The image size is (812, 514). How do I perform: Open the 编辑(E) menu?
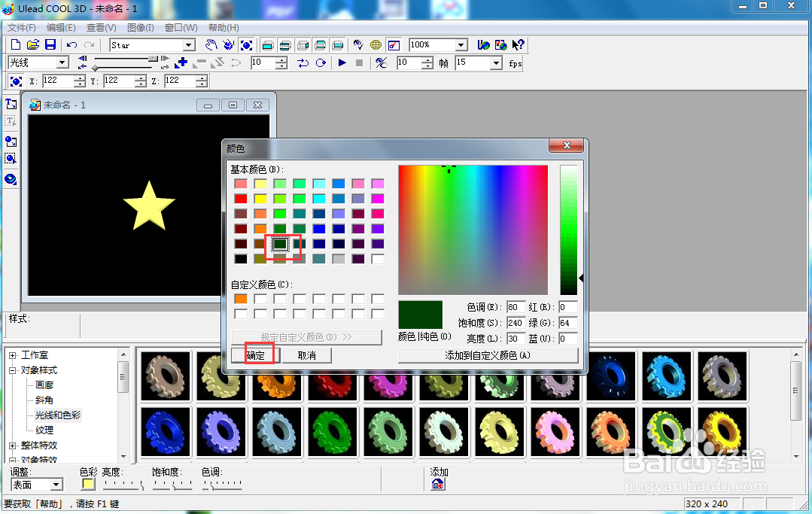click(x=61, y=27)
